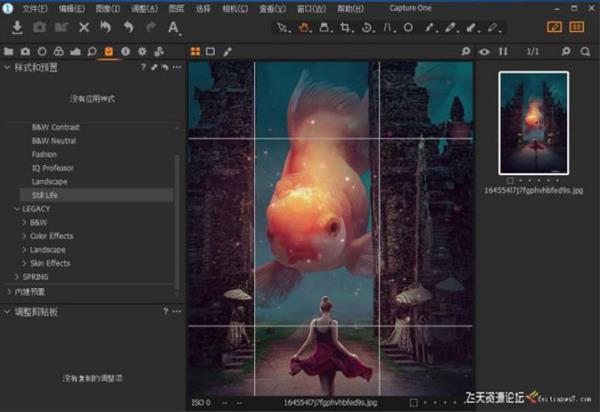Open the Library folder tool tab
Viewport: 600px width, 412px height.
click(x=9, y=50)
